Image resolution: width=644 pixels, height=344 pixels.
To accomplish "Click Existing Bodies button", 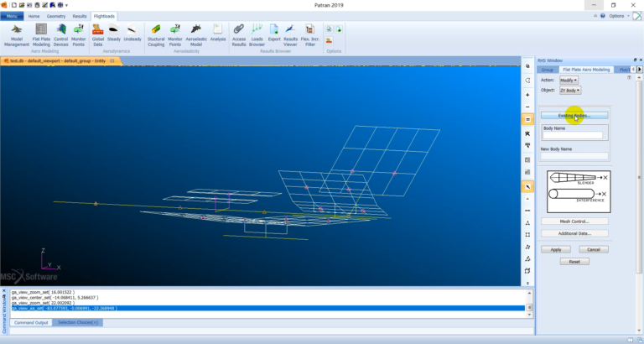I will [x=574, y=116].
